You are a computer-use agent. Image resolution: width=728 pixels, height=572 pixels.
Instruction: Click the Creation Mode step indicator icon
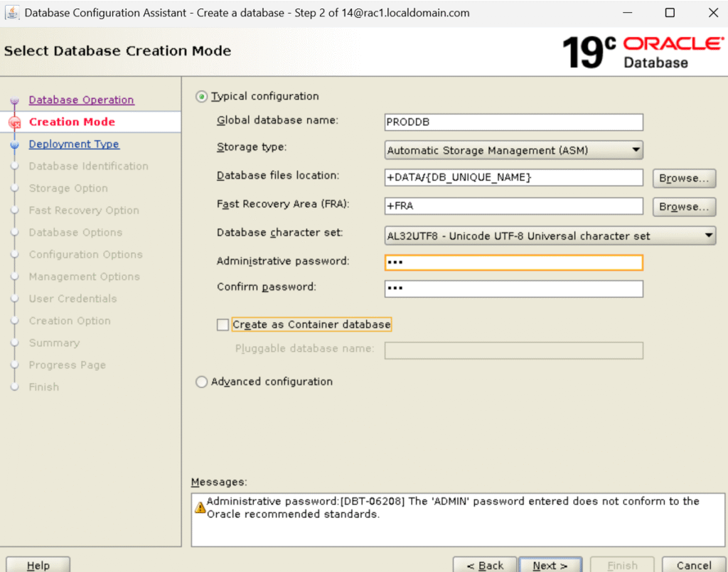point(14,122)
